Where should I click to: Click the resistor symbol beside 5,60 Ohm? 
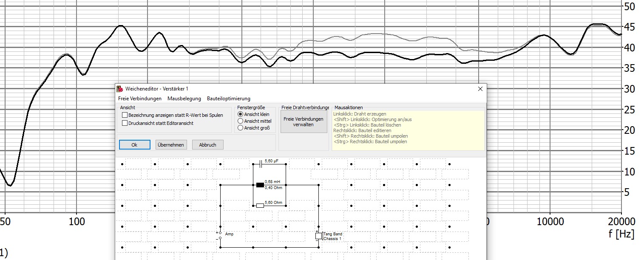tap(260, 206)
